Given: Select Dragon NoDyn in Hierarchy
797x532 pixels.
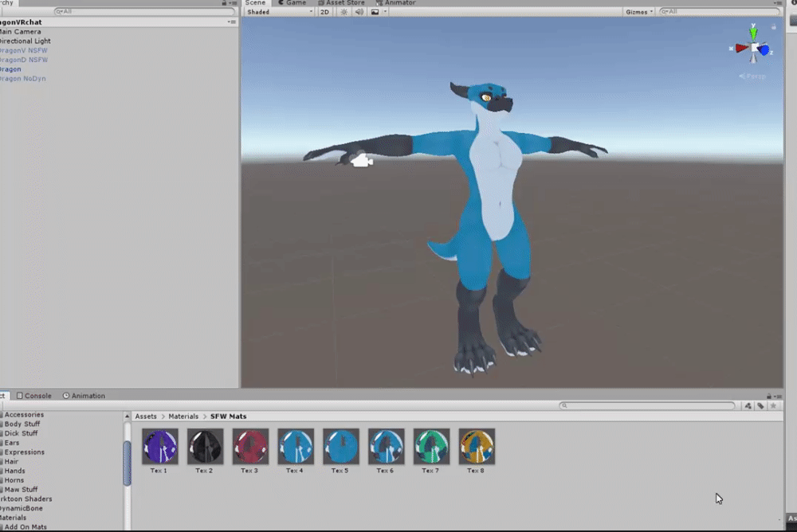Looking at the screenshot, I should click(23, 79).
